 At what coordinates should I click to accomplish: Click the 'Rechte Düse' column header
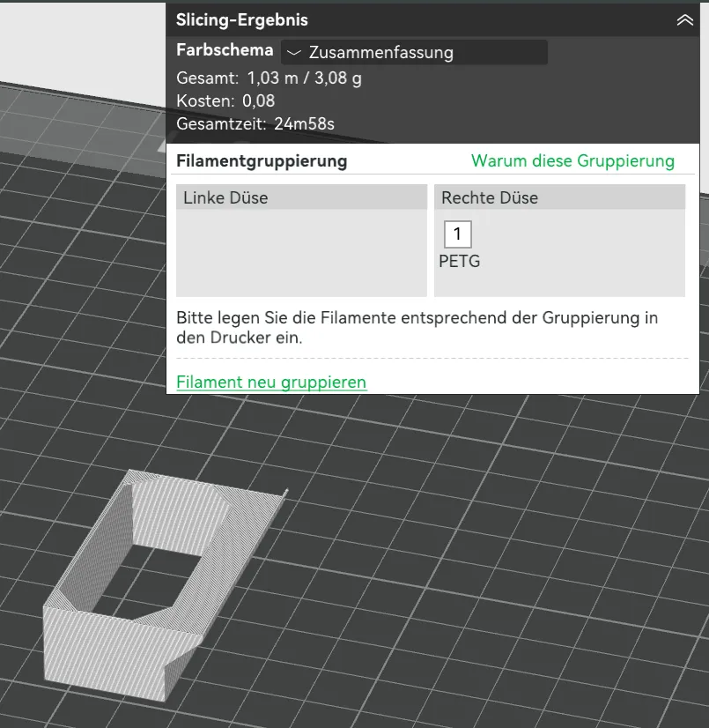point(559,197)
